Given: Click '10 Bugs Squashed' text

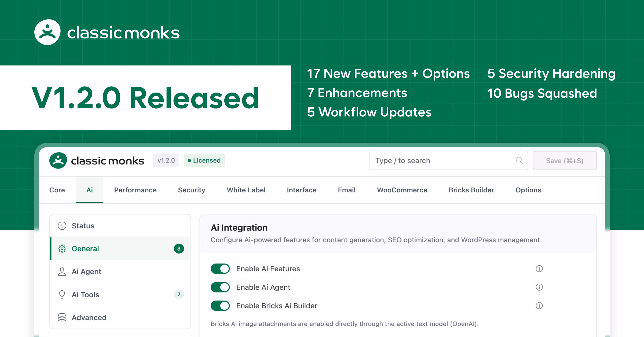Looking at the screenshot, I should coord(542,93).
